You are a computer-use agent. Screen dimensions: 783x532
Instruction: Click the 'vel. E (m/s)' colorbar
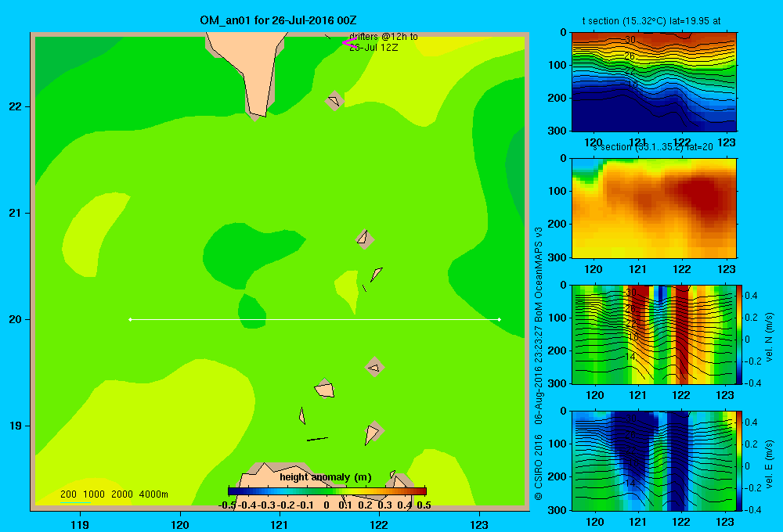point(739,461)
